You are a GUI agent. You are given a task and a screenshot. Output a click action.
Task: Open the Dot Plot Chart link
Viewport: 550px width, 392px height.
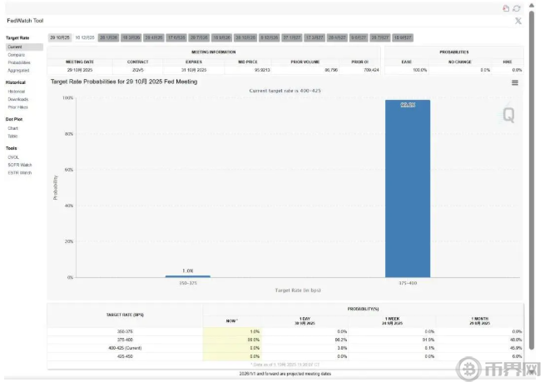tap(12, 128)
